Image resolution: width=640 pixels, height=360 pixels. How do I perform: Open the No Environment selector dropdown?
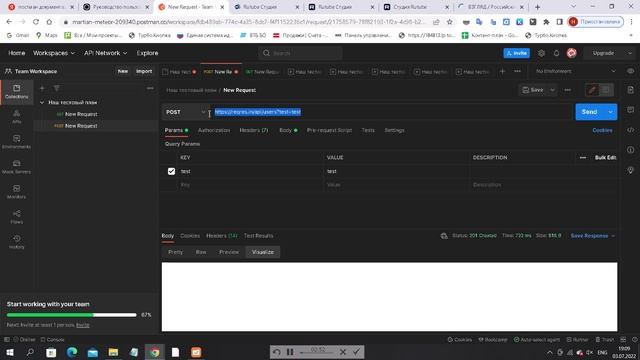tap(576, 71)
